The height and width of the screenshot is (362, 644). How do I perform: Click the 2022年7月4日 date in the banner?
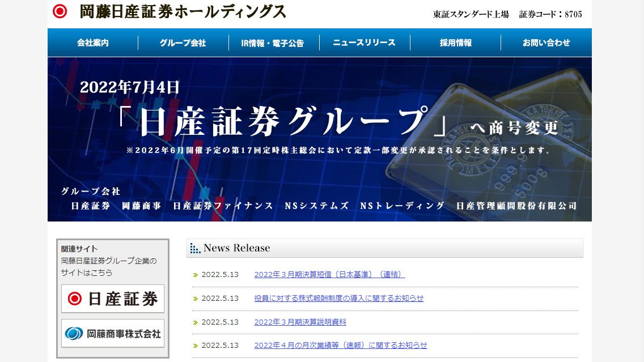[x=130, y=87]
